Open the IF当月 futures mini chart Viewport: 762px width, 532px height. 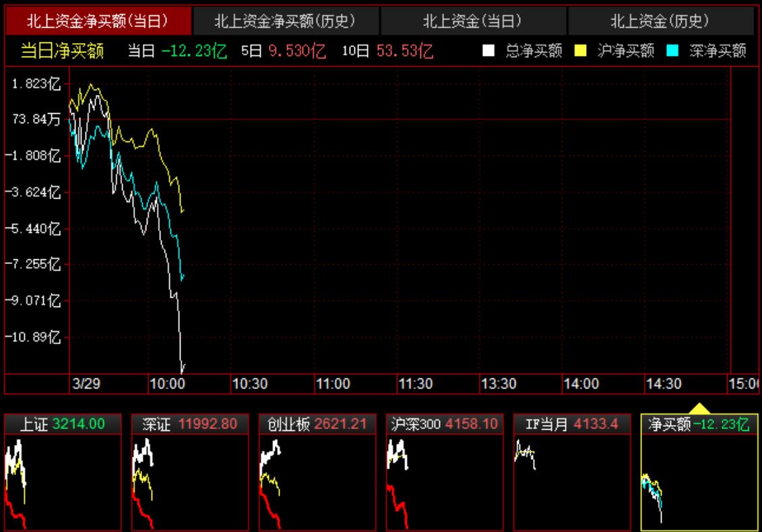pos(572,471)
